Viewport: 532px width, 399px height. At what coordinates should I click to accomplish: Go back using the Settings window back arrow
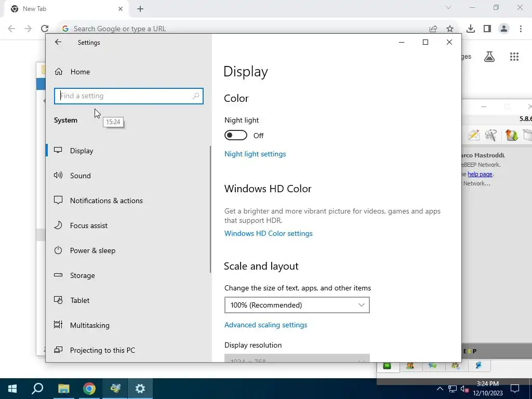(x=58, y=42)
